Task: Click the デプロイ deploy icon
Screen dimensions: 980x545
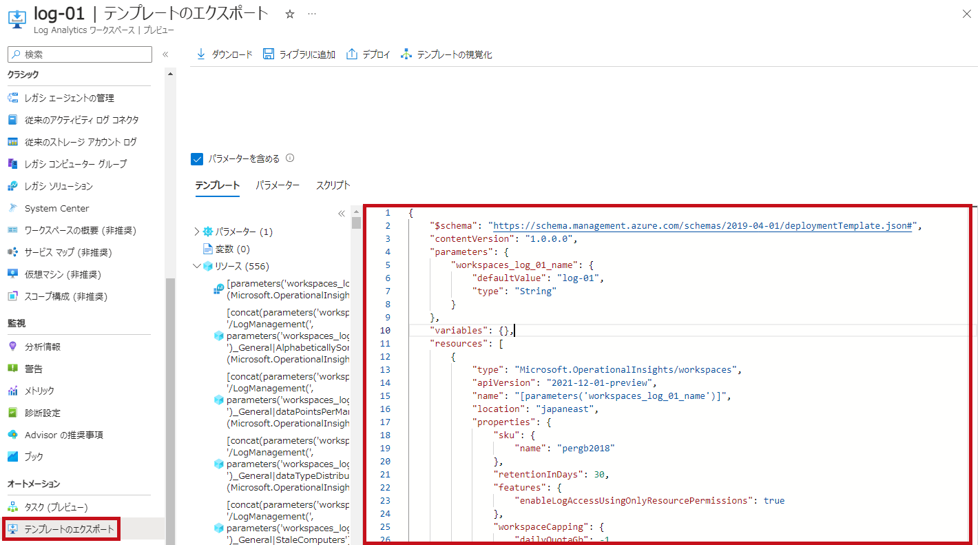Action: pyautogui.click(x=352, y=54)
